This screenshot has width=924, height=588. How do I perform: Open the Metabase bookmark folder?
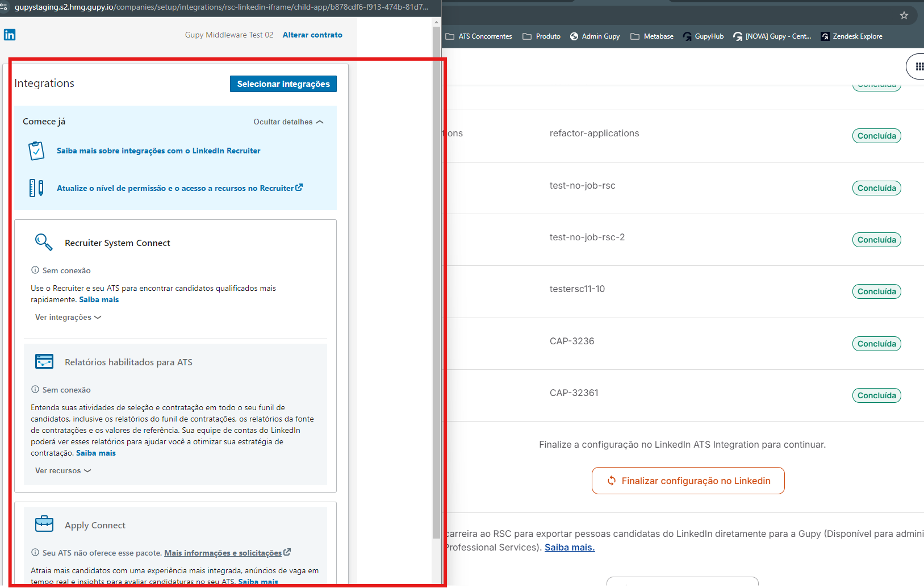click(652, 36)
